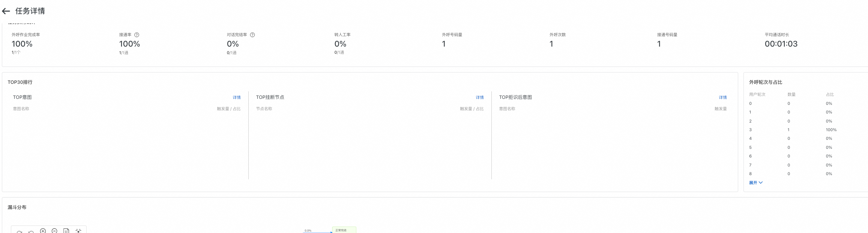Click the 正常完结 node in funnel
This screenshot has width=868, height=233.
[x=344, y=230]
